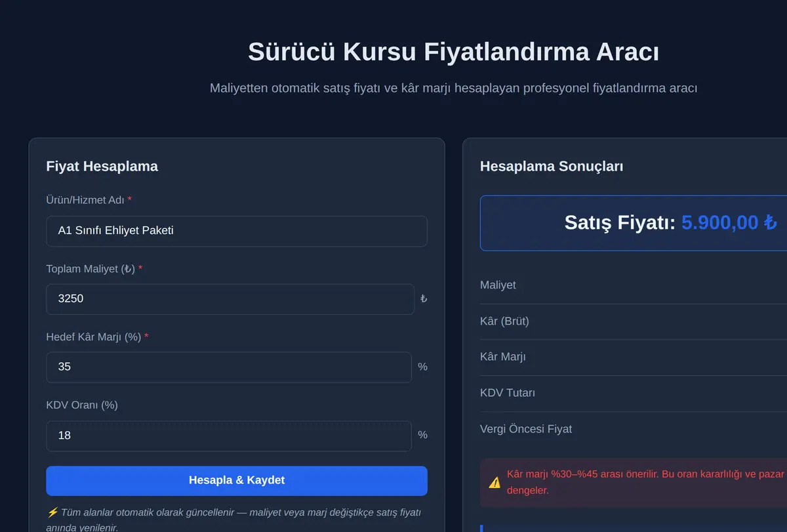Click the Maliyet row in results
Image resolution: width=787 pixels, height=532 pixels.
634,285
